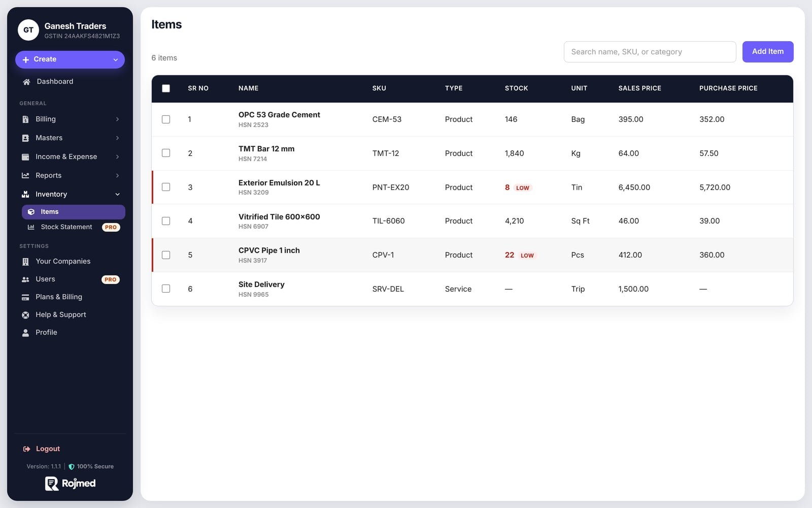The image size is (812, 508).
Task: Click the Income & Expense wallet icon
Action: (25, 157)
